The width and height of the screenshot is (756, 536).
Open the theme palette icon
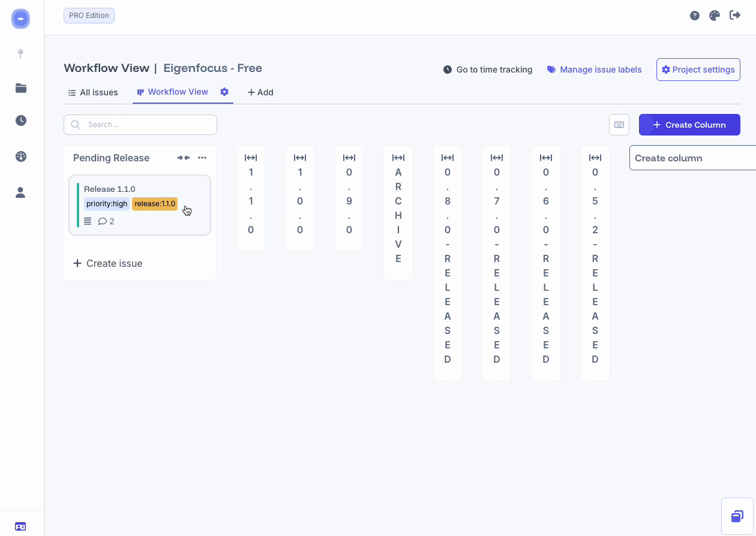tap(714, 16)
